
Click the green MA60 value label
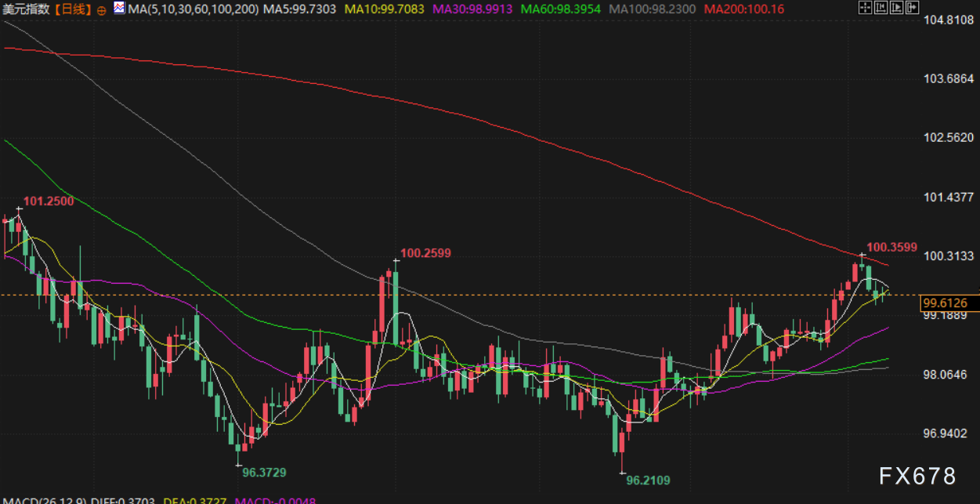point(561,9)
